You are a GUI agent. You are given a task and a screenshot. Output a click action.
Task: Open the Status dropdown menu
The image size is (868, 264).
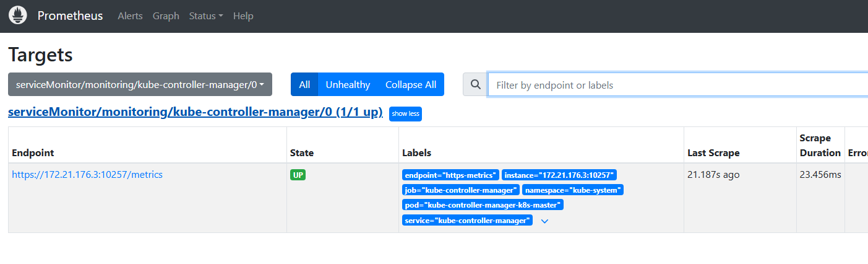point(206,16)
